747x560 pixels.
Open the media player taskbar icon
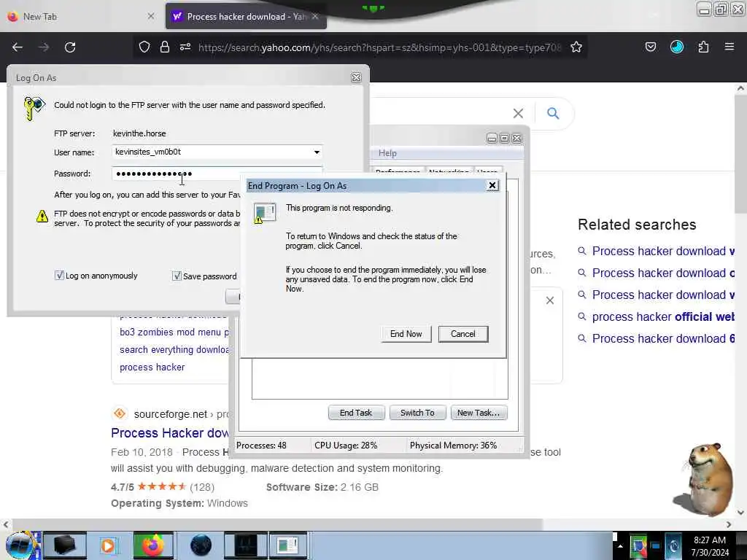pos(108,545)
